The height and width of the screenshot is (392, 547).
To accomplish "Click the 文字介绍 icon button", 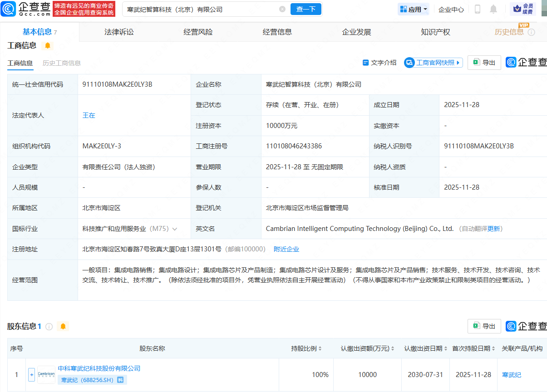I will point(366,63).
